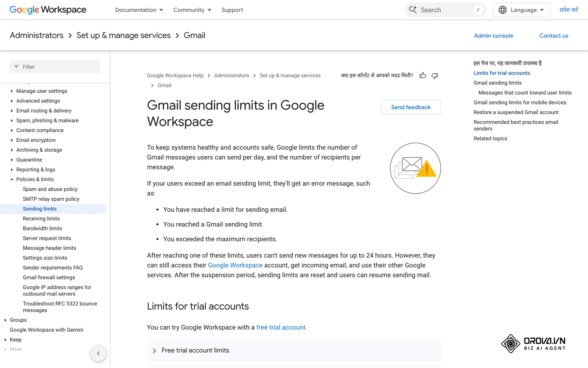The height and width of the screenshot is (368, 588).
Task: Click Google Workspace Help breadcrumb link
Action: pos(175,75)
